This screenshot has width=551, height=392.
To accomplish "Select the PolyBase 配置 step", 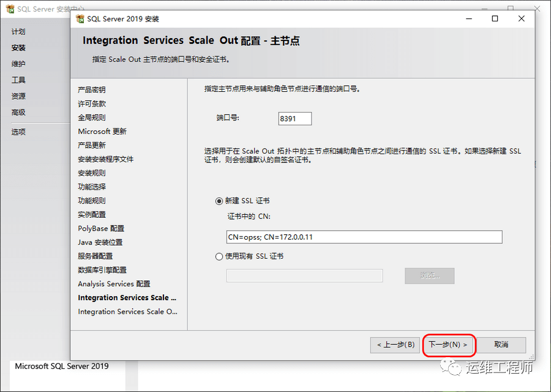I will [x=101, y=229].
